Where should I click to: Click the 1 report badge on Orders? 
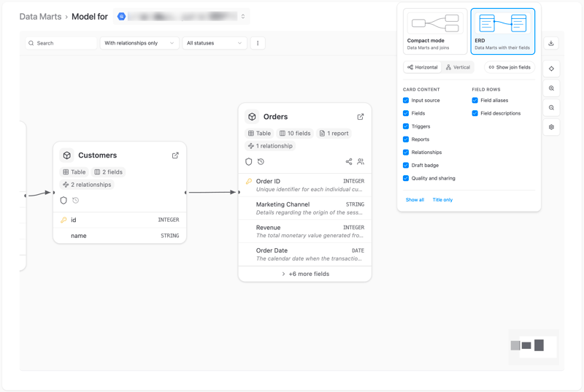point(334,134)
